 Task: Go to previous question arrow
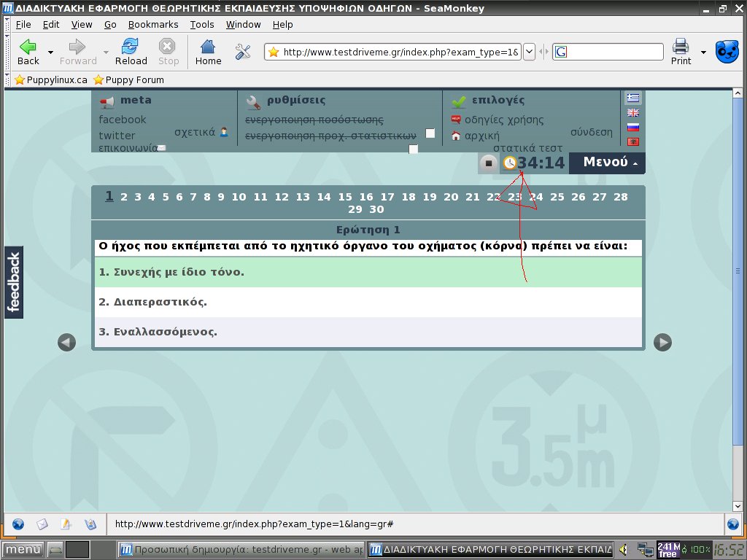(x=66, y=343)
